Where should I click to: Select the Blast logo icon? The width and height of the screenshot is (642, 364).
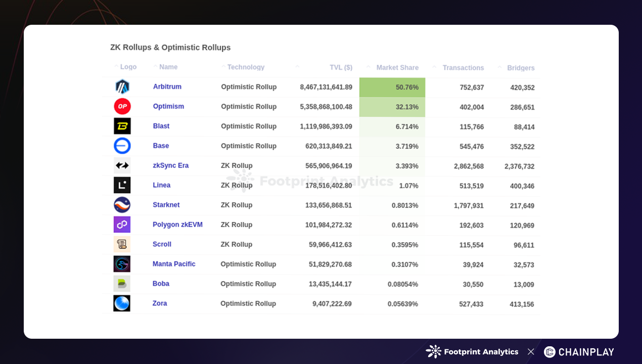coord(122,126)
